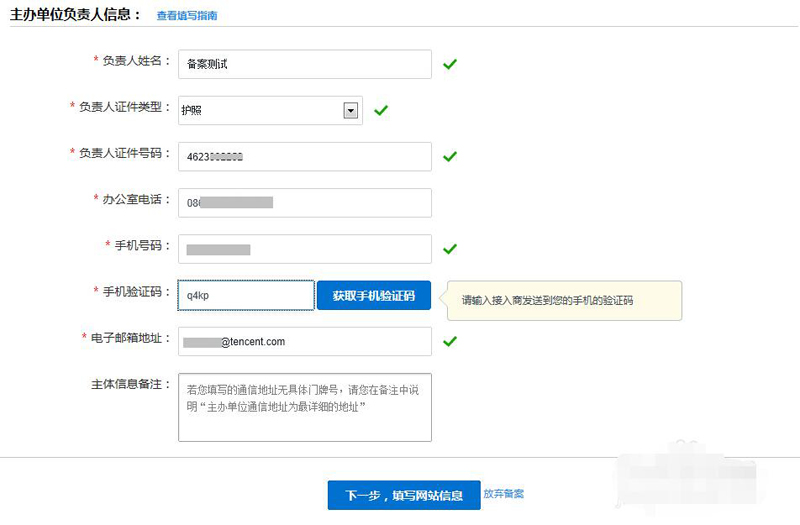Click the 主体信息备注 remarks textarea
Viewport: 800px width, 525px height.
[x=304, y=407]
